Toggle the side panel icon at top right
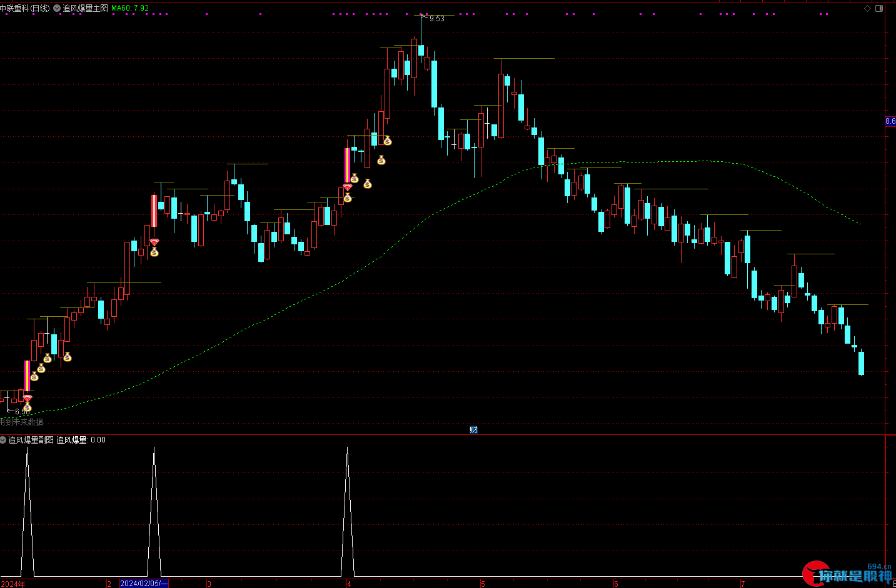Viewport: 896px width, 588px height. pos(879,8)
